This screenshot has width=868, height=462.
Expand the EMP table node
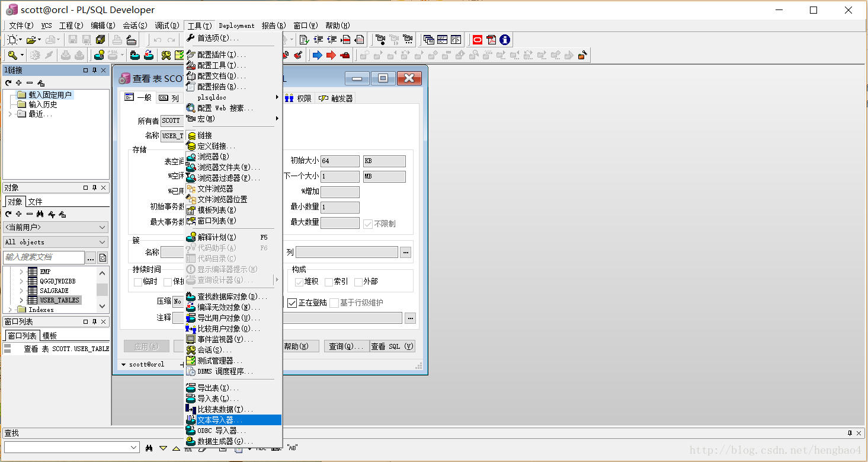pos(21,272)
